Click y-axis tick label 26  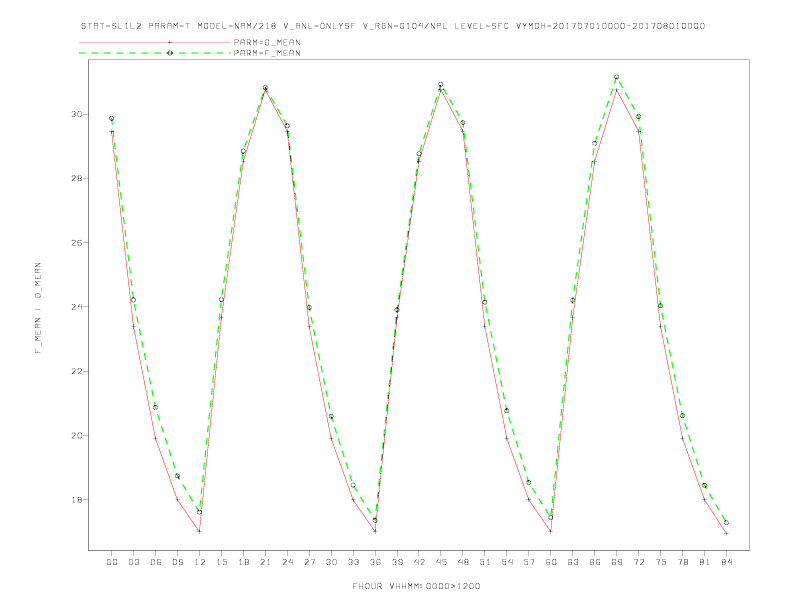[76, 242]
